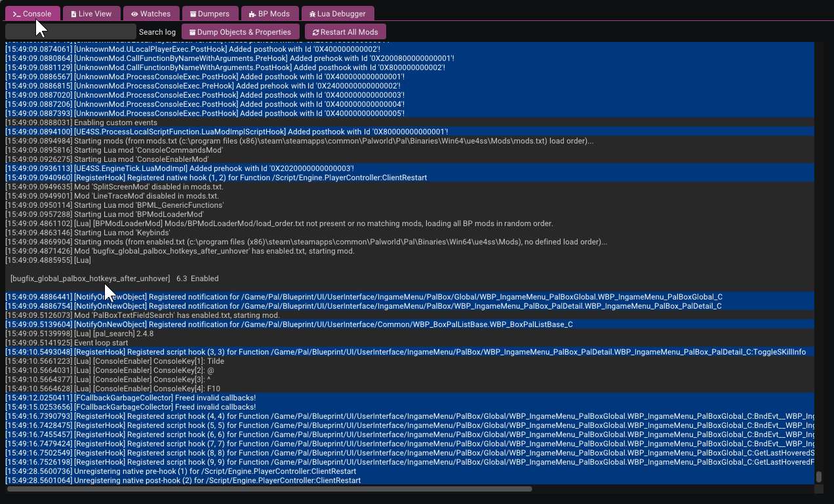Open the BP Mods tab
834x504 pixels.
tap(269, 13)
